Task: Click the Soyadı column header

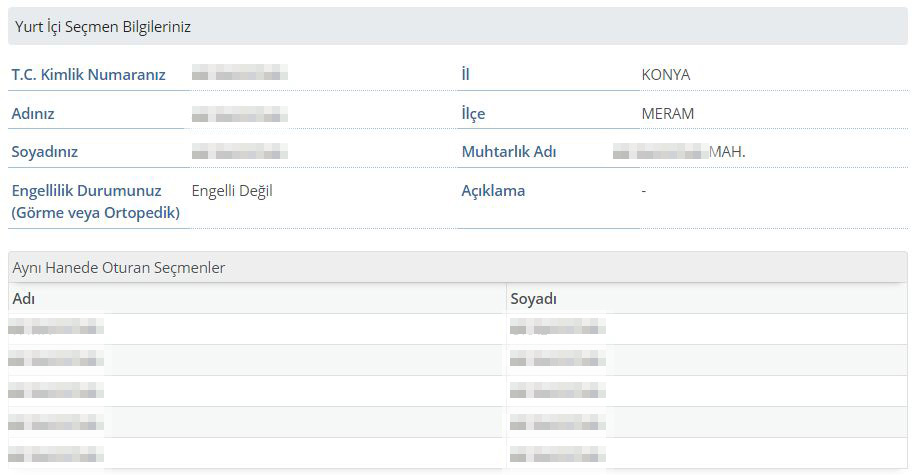Action: (x=533, y=299)
